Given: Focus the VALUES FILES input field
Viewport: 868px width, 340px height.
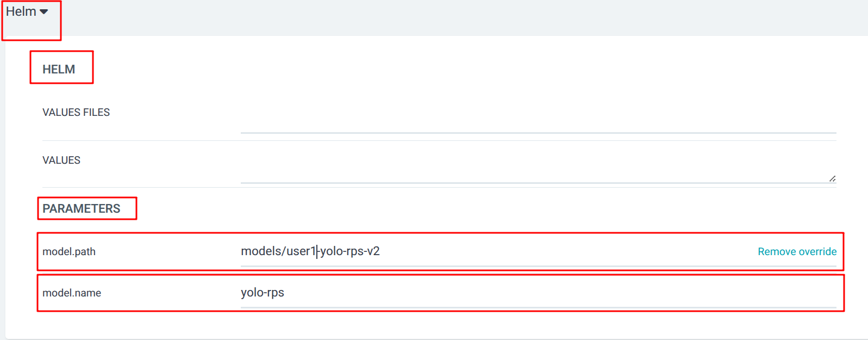Looking at the screenshot, I should point(538,123).
